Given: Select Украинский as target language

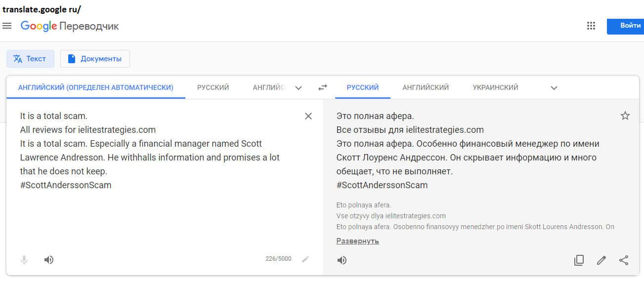Looking at the screenshot, I should (495, 87).
